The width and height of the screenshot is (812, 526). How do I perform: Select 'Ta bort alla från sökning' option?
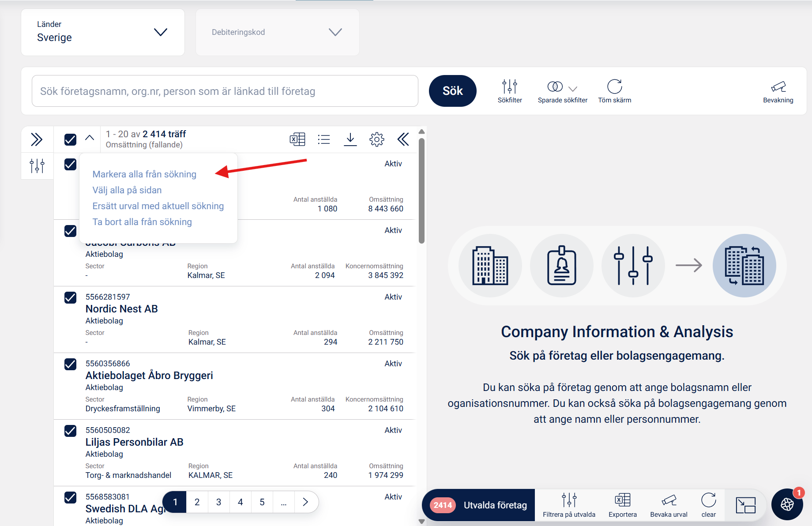tap(142, 222)
